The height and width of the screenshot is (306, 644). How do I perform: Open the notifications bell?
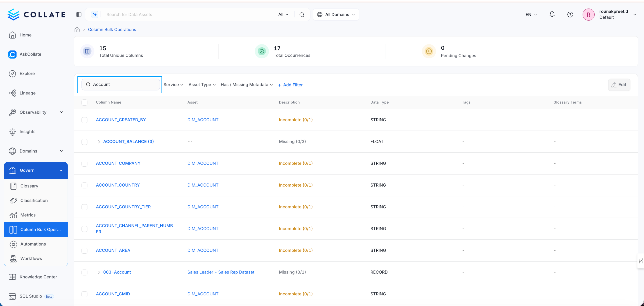pos(552,14)
